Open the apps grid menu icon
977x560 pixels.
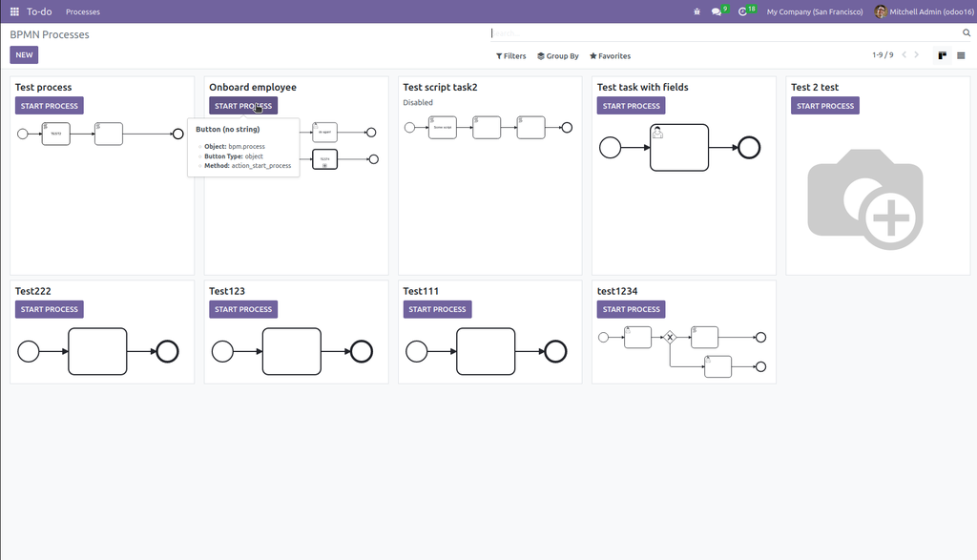[14, 11]
